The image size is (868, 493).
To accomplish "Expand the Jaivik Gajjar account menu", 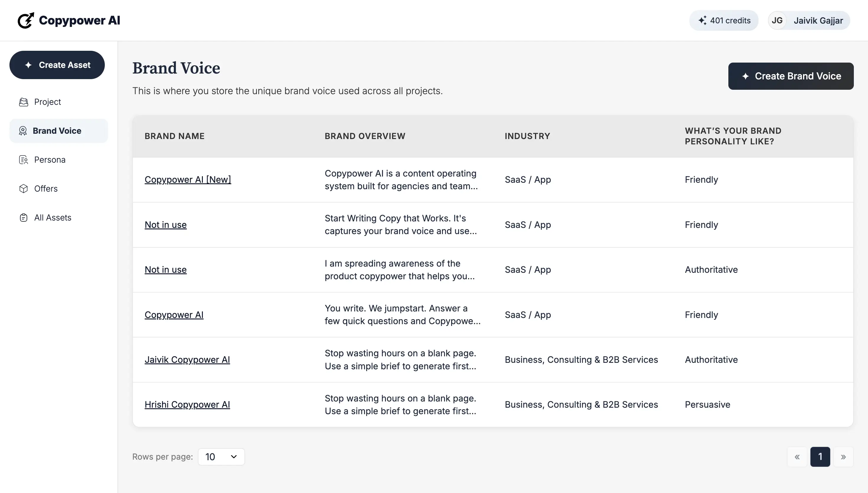I will pyautogui.click(x=818, y=20).
